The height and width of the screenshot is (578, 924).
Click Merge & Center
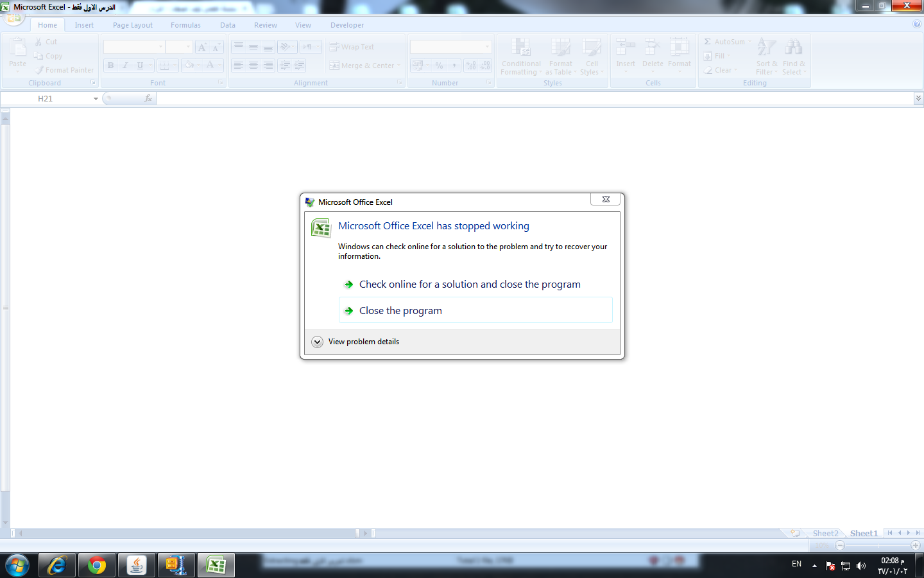[363, 66]
